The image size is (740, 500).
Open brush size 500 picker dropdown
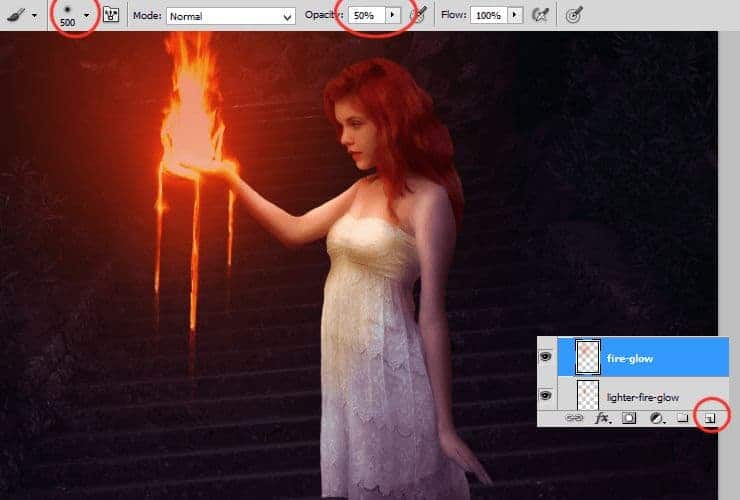pyautogui.click(x=86, y=15)
